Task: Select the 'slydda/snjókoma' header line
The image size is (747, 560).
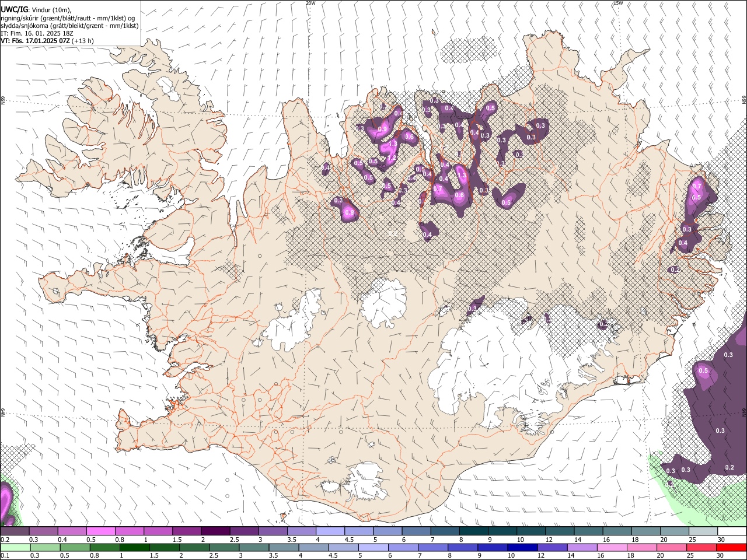Action: (x=69, y=26)
